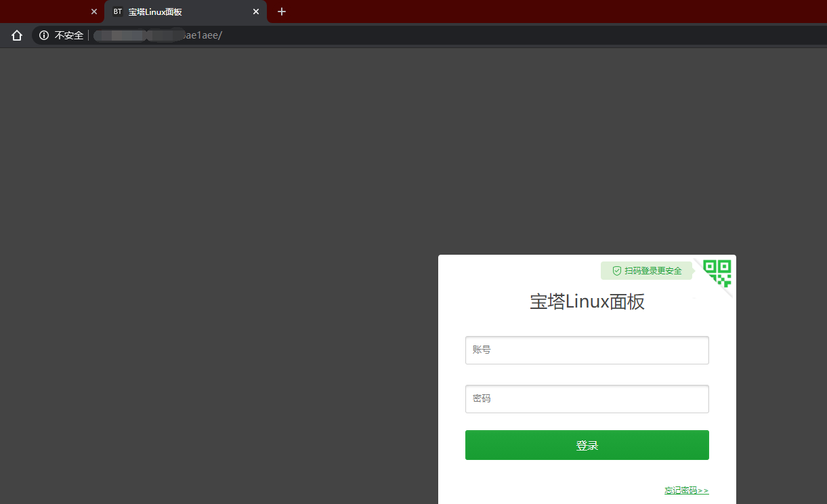827x504 pixels.
Task: Focus the 密码 password input field
Action: click(587, 399)
